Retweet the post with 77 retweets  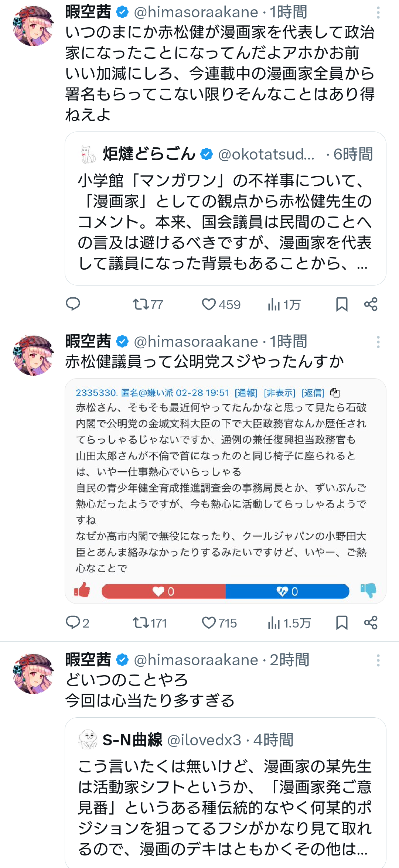141,304
